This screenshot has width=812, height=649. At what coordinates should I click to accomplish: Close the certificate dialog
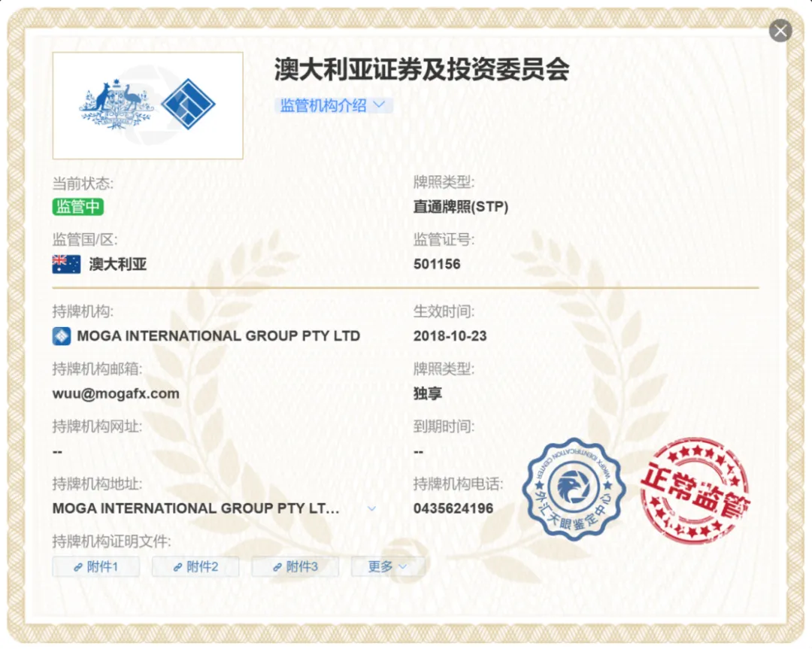(x=780, y=31)
